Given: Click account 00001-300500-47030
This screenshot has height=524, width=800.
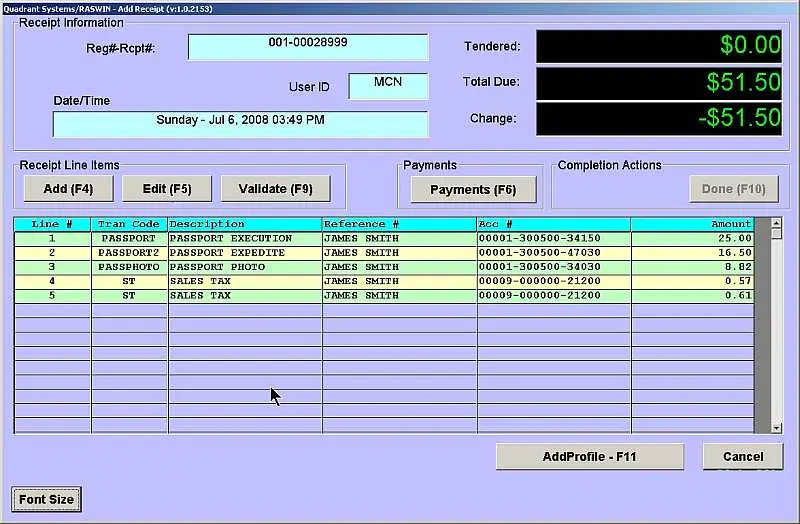Looking at the screenshot, I should click(x=554, y=253).
